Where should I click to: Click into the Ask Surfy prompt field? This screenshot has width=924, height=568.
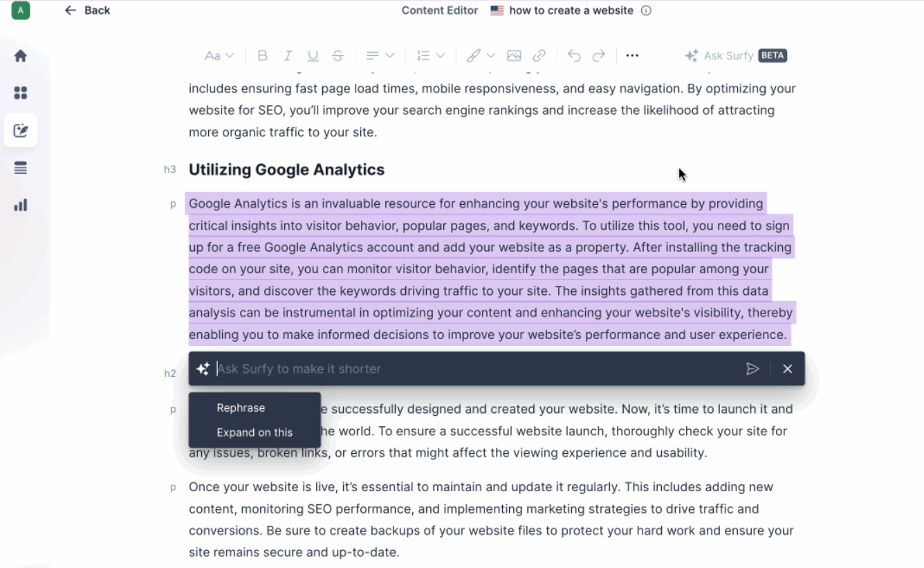click(470, 369)
